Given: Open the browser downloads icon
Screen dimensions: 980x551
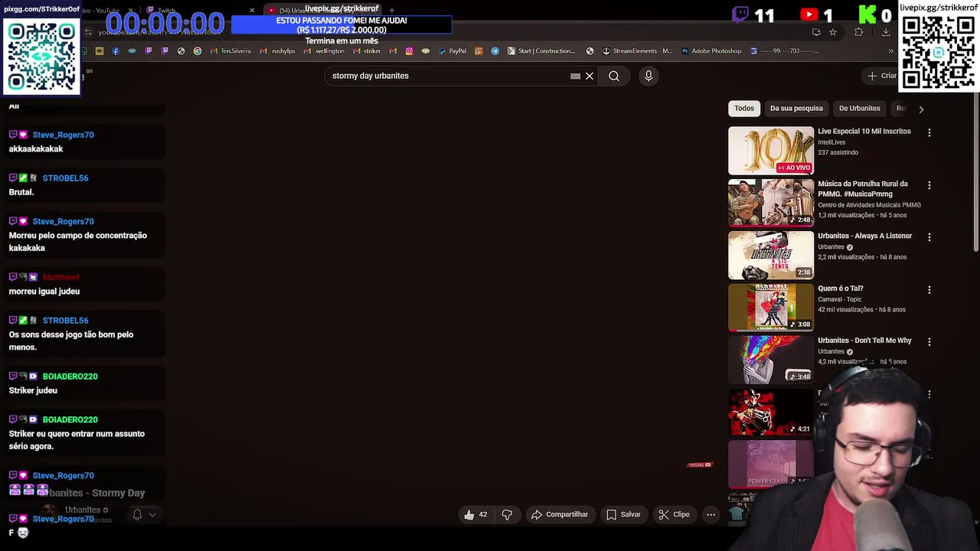Looking at the screenshot, I should click(x=886, y=32).
